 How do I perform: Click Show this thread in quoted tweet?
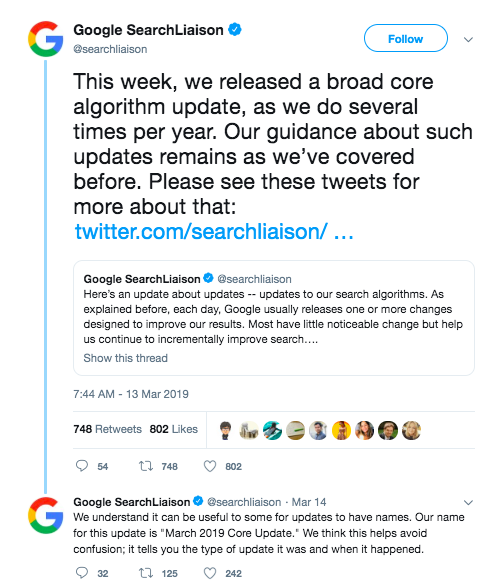(125, 358)
